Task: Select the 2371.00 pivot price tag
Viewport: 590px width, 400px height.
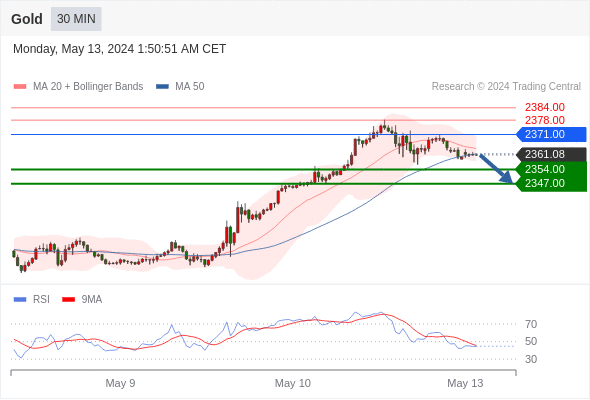Action: [x=551, y=134]
